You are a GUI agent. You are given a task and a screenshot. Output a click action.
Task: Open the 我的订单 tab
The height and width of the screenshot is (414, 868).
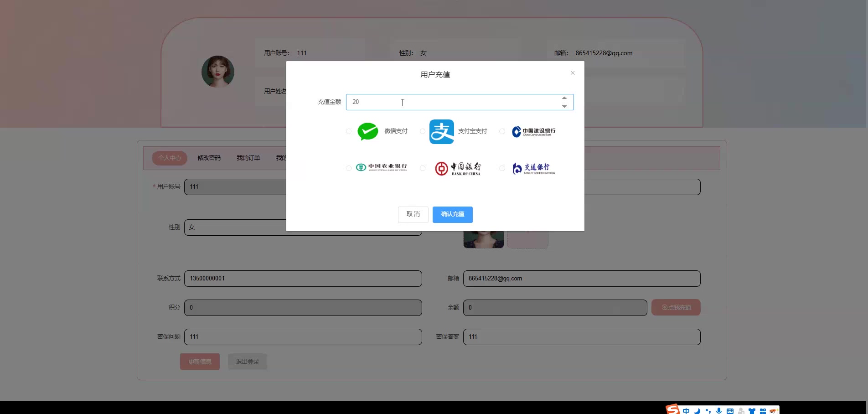248,158
